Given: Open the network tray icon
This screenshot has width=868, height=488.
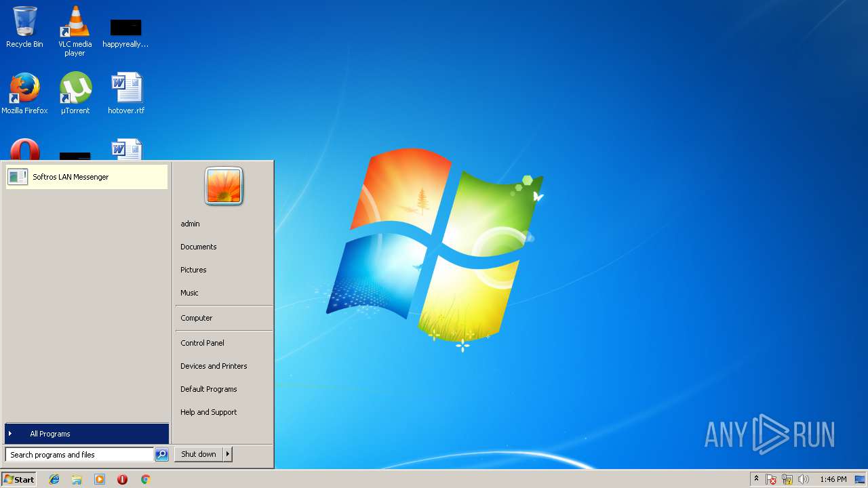Looking at the screenshot, I should click(787, 479).
